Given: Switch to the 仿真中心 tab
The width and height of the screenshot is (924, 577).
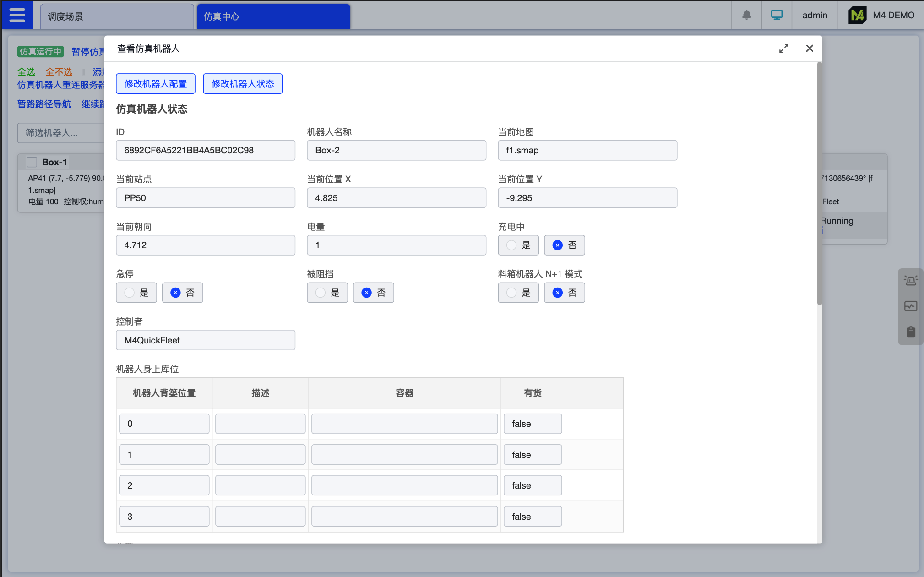Looking at the screenshot, I should coord(273,16).
